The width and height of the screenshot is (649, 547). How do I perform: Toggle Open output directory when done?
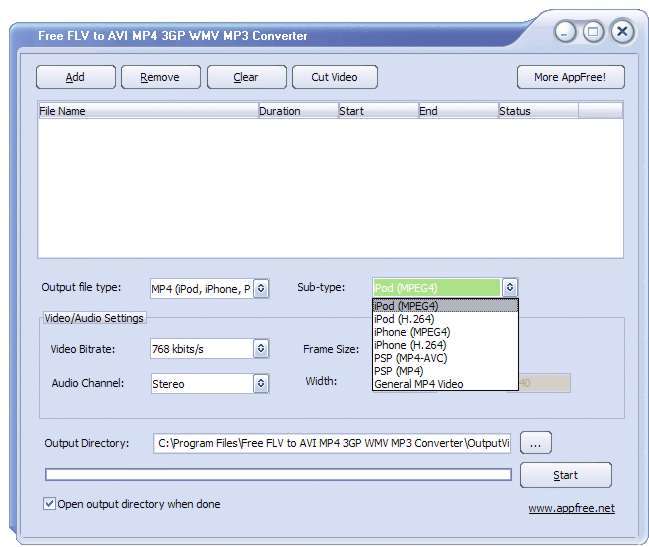(50, 504)
